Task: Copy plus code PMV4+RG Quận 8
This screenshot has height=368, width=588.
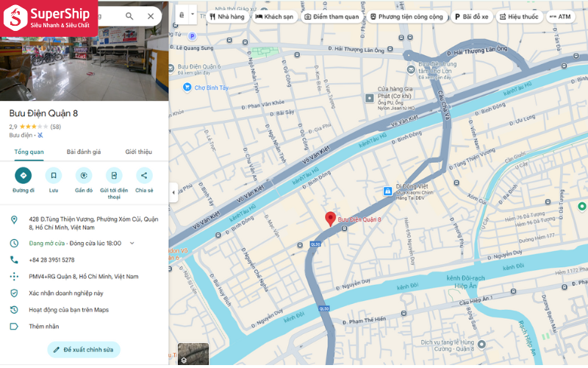Action: click(84, 277)
